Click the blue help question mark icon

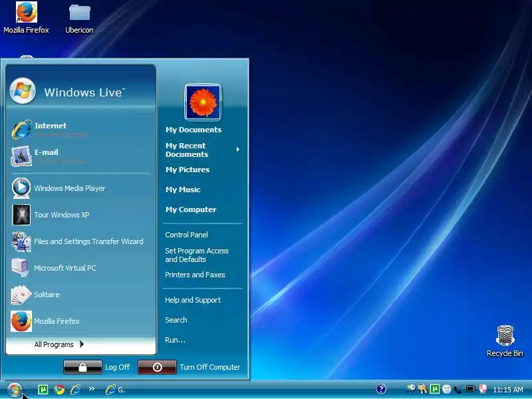pyautogui.click(x=381, y=389)
